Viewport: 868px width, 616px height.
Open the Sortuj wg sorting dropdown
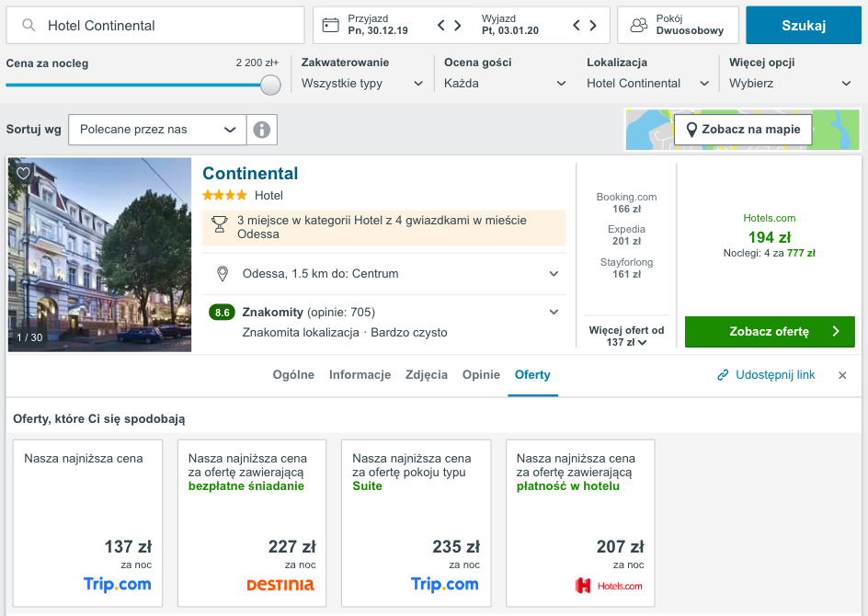[157, 130]
